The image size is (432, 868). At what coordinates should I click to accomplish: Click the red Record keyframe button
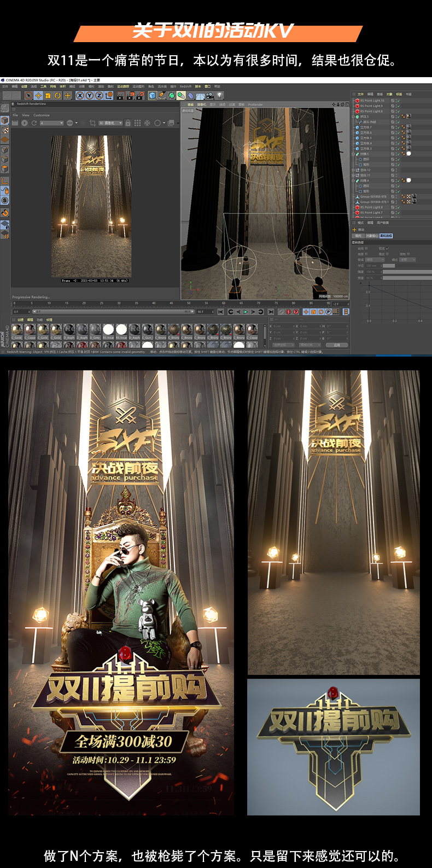click(282, 312)
